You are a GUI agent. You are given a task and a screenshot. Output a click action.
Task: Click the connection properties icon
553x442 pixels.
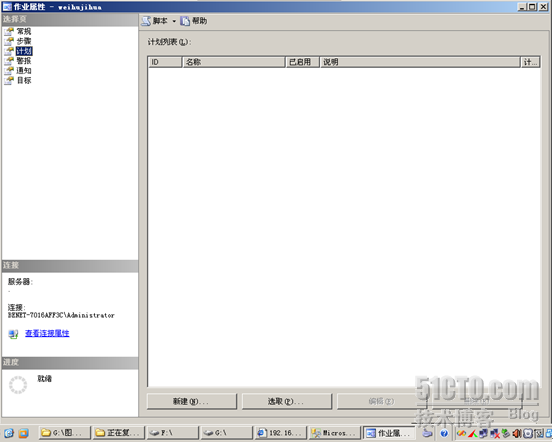(13, 334)
